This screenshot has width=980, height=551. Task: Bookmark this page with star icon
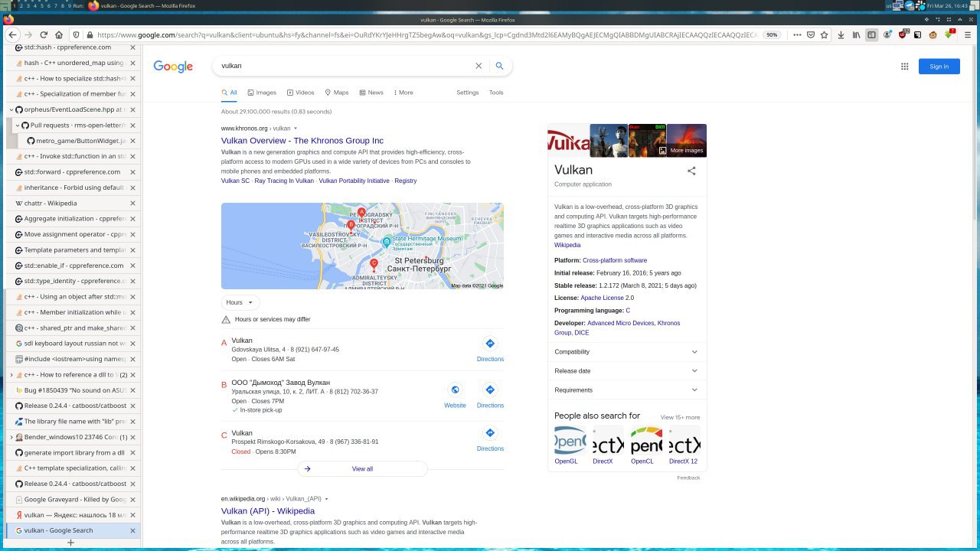(x=825, y=34)
